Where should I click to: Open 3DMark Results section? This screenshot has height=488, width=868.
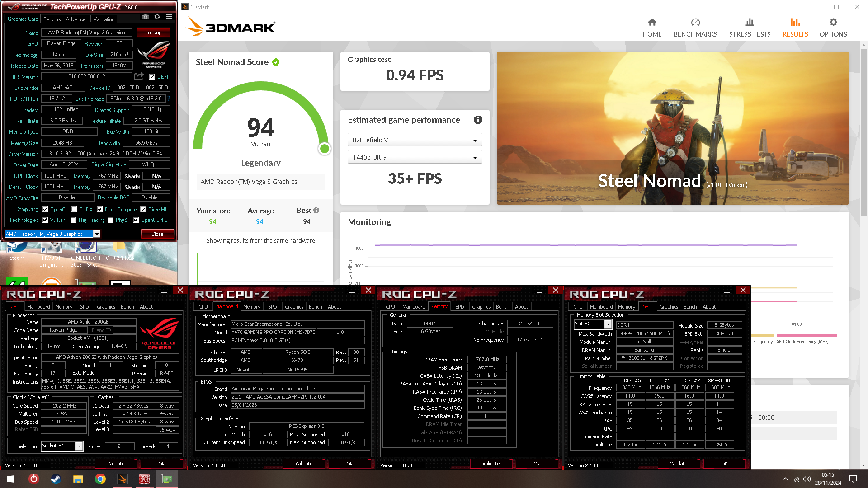(x=795, y=28)
